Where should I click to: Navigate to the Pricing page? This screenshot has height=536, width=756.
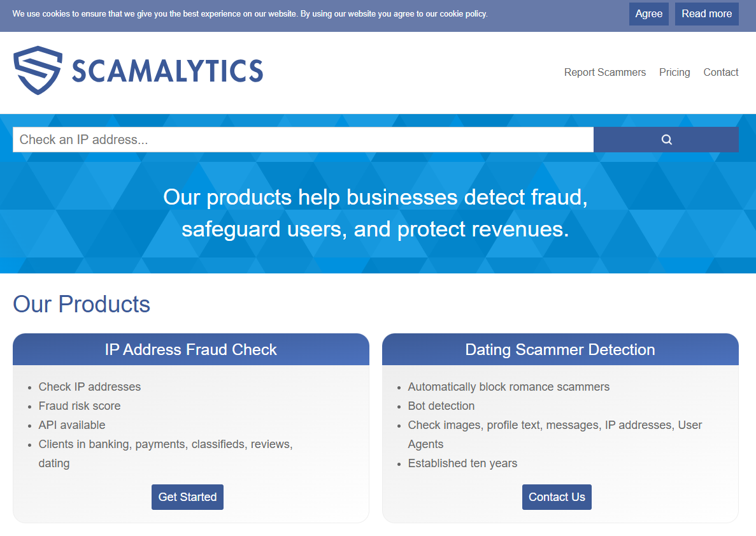point(674,72)
